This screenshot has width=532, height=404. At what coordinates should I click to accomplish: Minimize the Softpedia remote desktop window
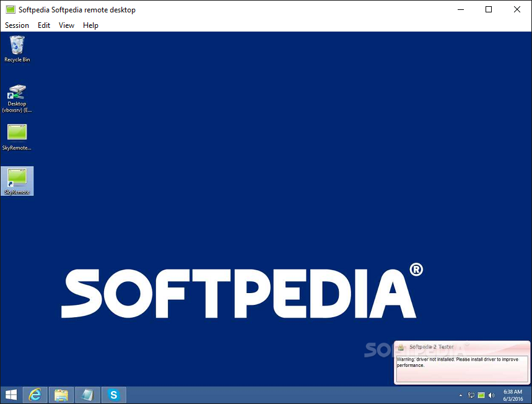(460, 9)
